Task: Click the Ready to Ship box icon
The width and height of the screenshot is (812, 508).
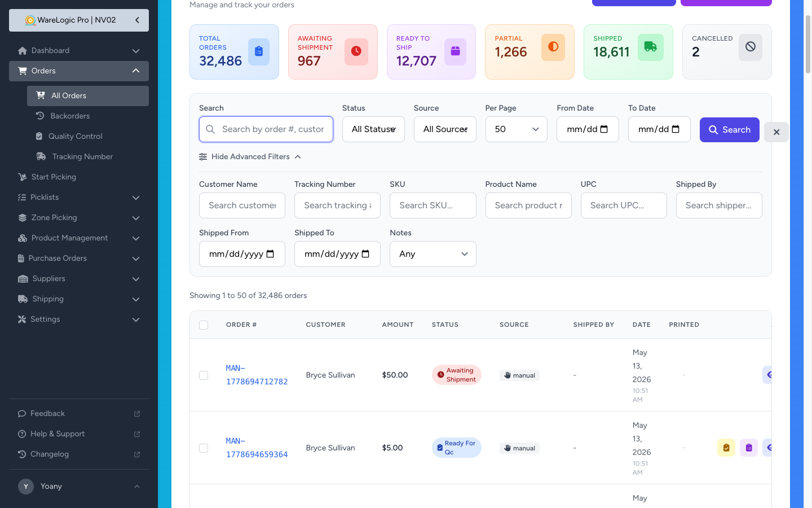Action: [x=456, y=51]
